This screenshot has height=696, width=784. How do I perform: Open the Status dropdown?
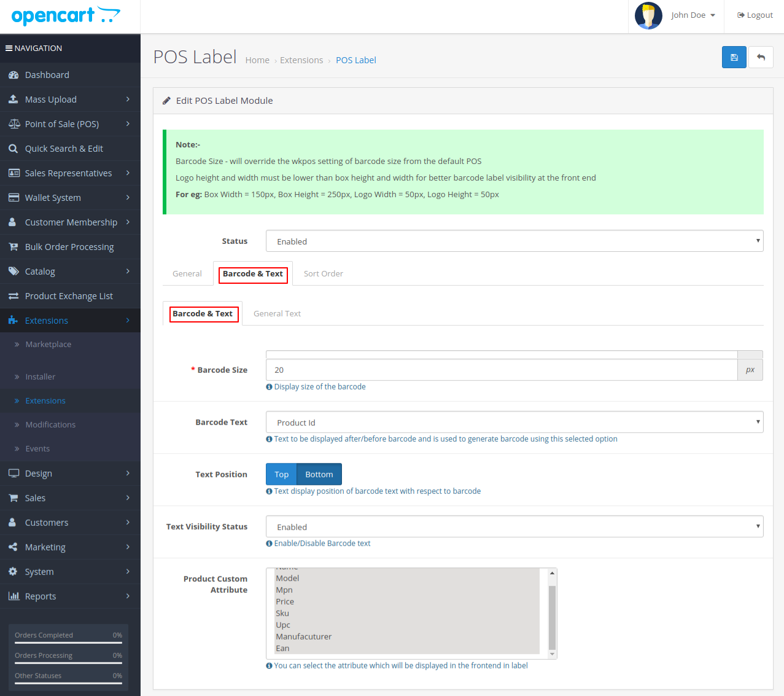click(x=514, y=241)
